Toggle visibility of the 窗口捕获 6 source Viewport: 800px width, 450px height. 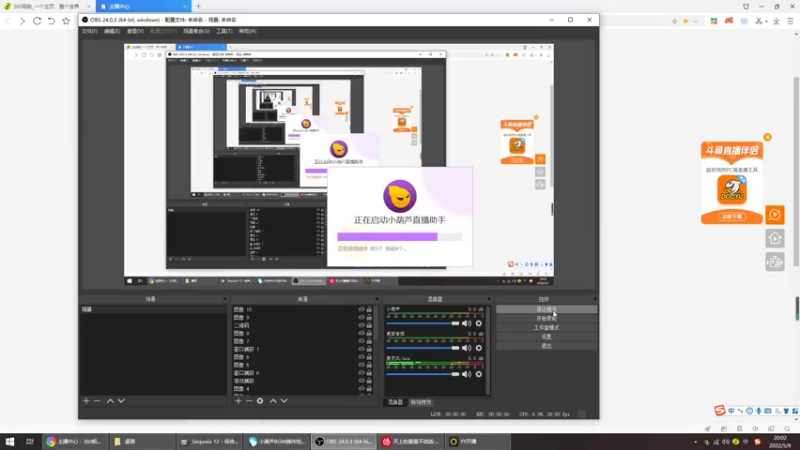click(x=361, y=373)
